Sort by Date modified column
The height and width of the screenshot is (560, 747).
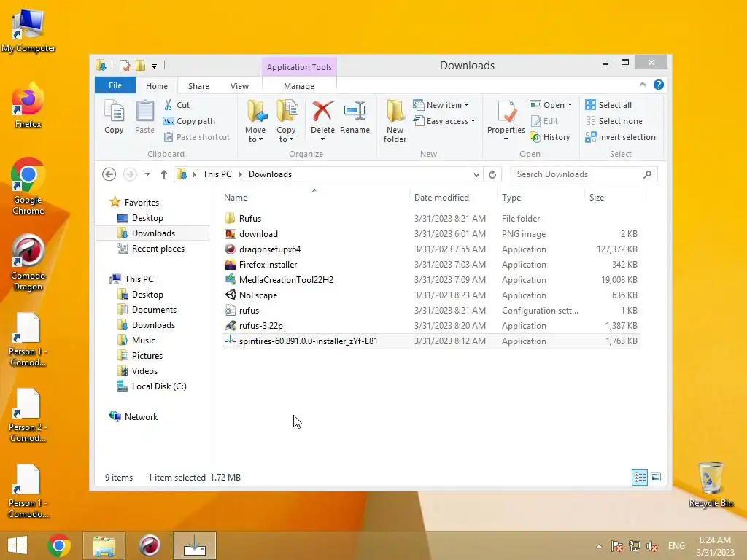pyautogui.click(x=452, y=197)
